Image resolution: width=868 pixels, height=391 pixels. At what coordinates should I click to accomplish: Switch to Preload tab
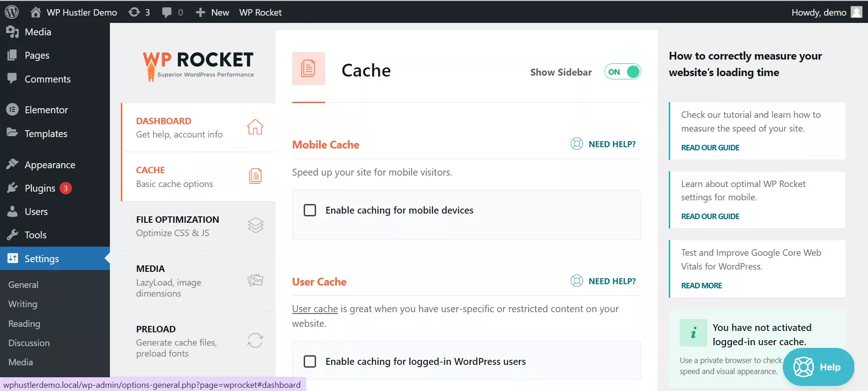pos(198,341)
